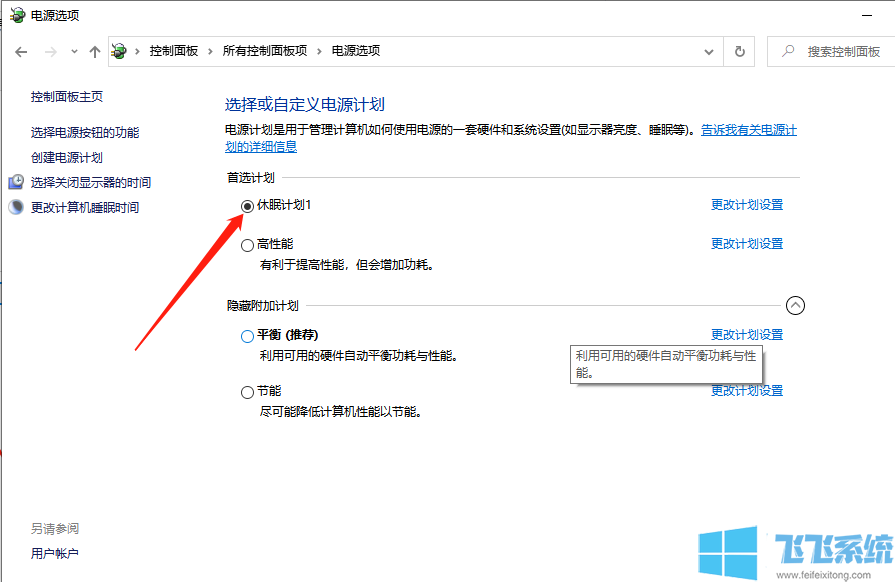
Task: Click the power icon beside 更改计算机睡眠时间
Action: [x=14, y=207]
